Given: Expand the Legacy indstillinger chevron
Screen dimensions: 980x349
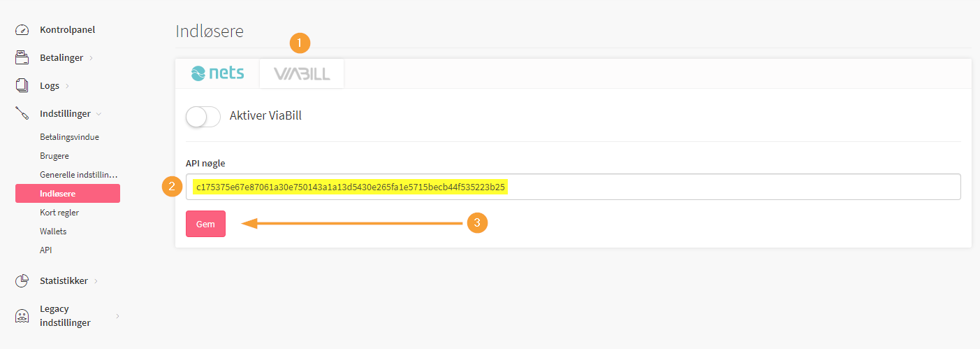Looking at the screenshot, I should (x=117, y=316).
